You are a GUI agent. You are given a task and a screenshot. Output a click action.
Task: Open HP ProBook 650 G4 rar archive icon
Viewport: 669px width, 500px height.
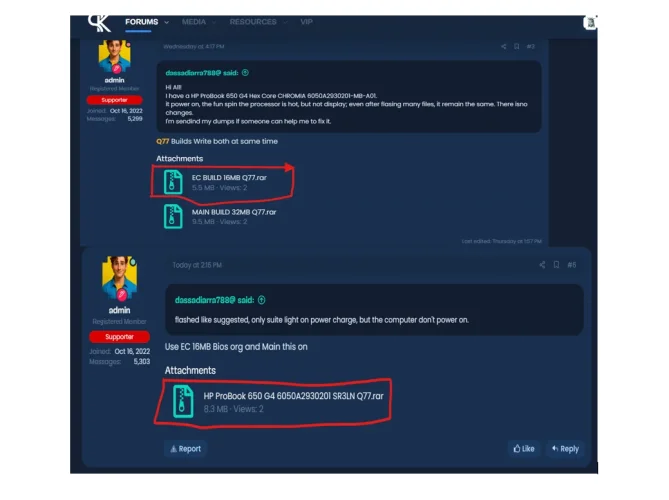[183, 401]
